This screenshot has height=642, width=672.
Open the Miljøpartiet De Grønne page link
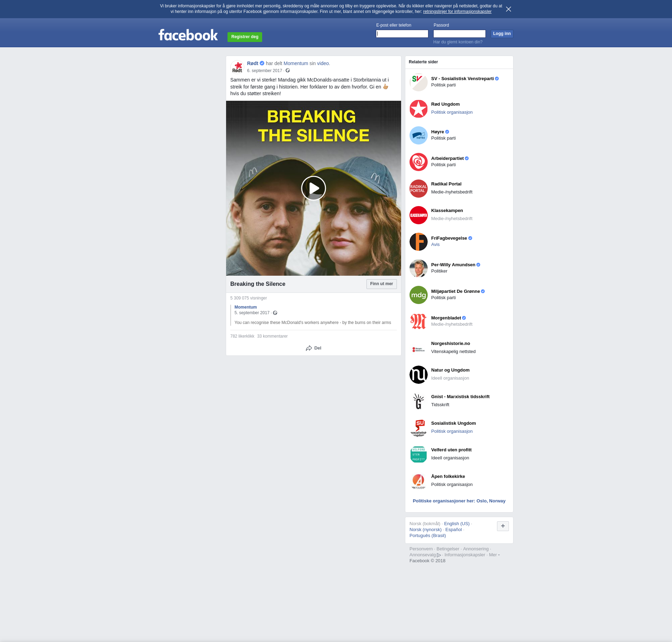point(455,291)
